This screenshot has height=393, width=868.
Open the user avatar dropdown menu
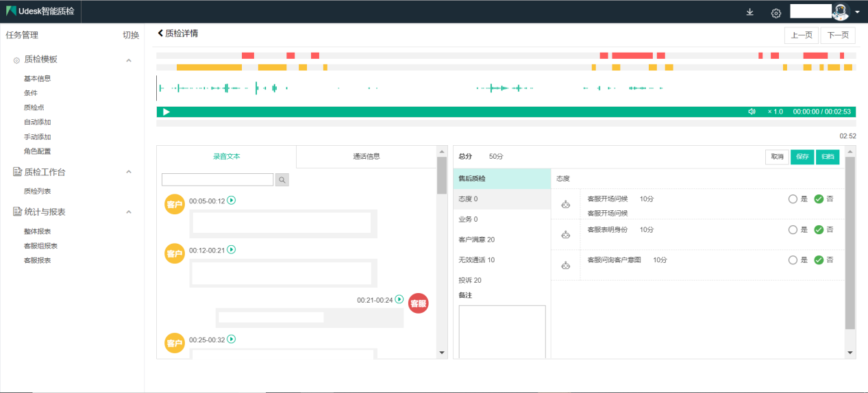856,12
